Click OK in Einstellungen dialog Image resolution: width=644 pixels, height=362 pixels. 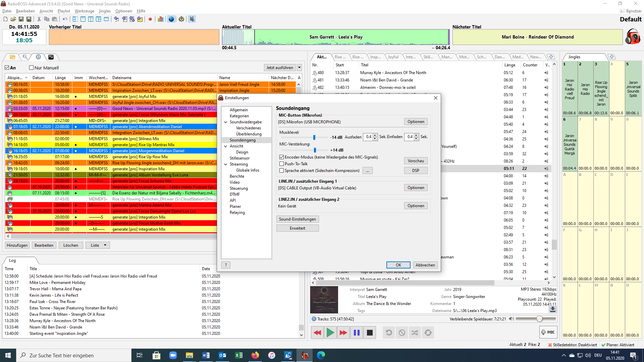pos(398,265)
